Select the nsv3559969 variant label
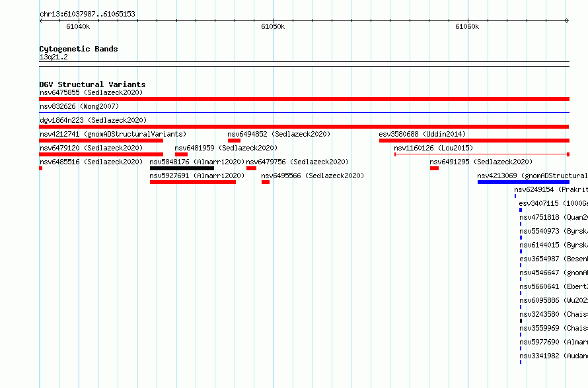The width and height of the screenshot is (588, 388). (x=554, y=328)
